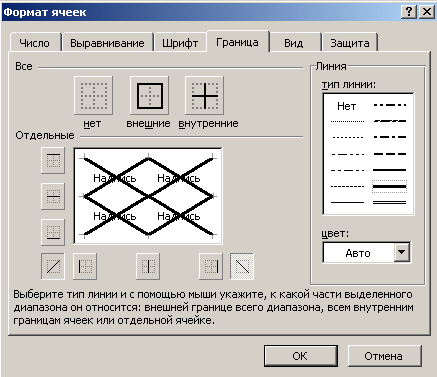The height and width of the screenshot is (377, 437).
Task: Confirm with the OK button
Action: point(301,356)
